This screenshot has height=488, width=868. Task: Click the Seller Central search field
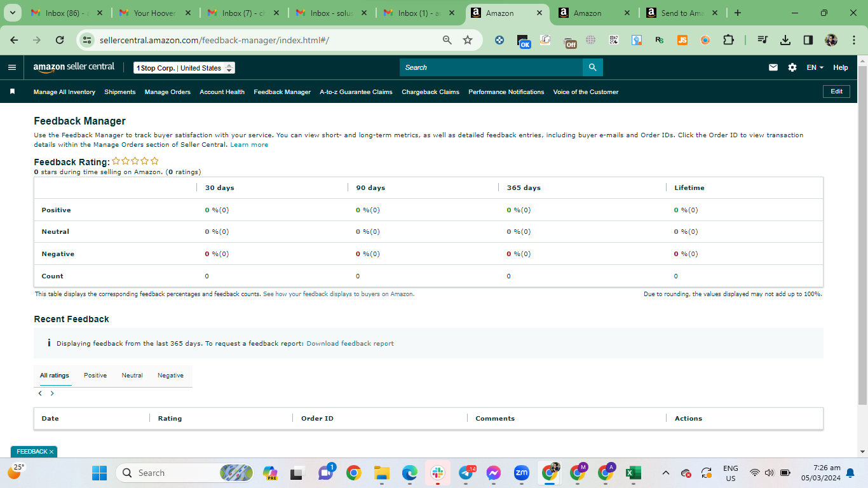491,67
